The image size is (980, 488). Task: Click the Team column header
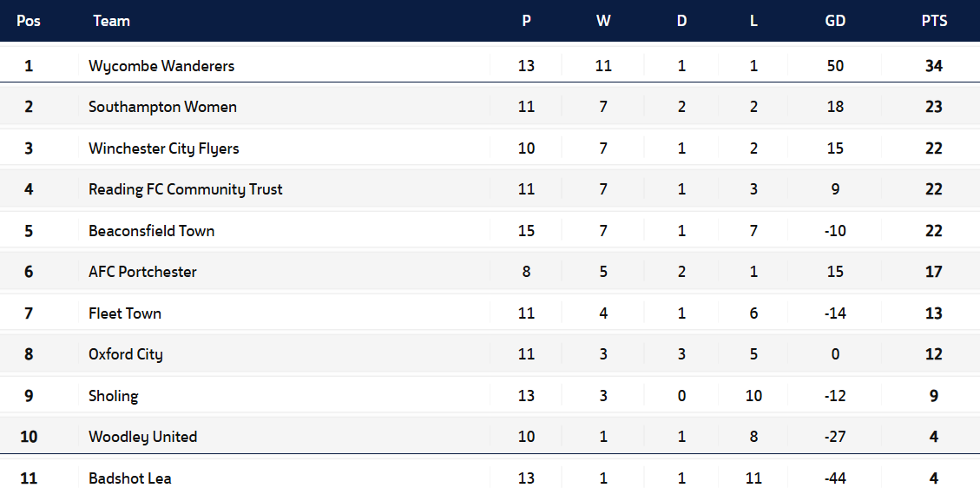111,21
